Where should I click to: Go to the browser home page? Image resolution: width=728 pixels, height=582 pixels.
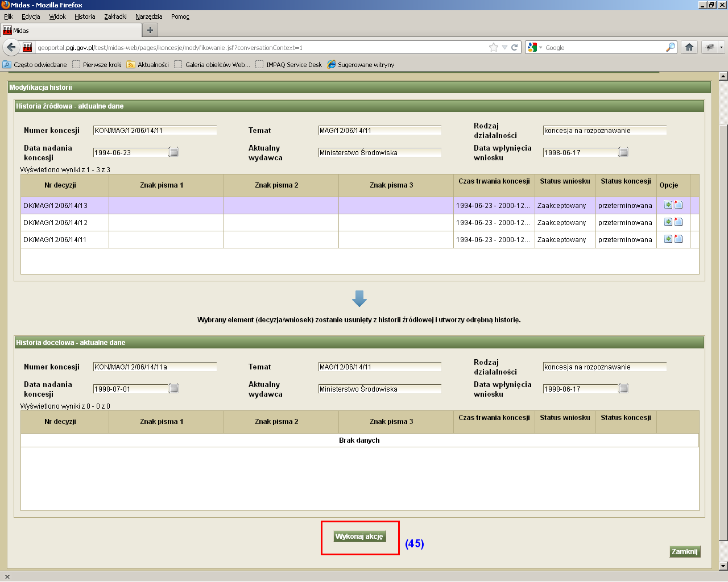click(x=689, y=48)
